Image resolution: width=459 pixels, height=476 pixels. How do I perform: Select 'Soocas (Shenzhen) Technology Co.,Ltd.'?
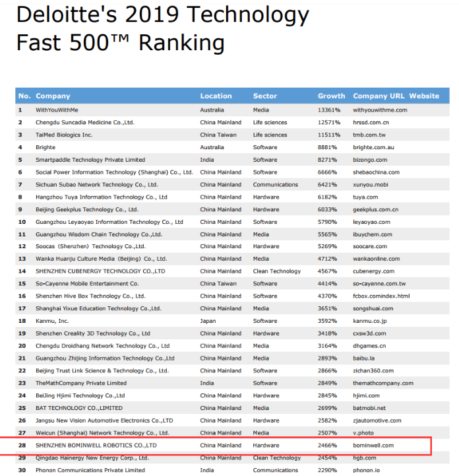(x=90, y=246)
